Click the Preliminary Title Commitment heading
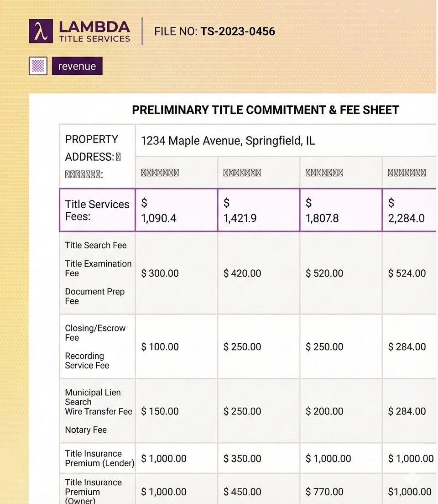The height and width of the screenshot is (504, 438). pos(265,110)
